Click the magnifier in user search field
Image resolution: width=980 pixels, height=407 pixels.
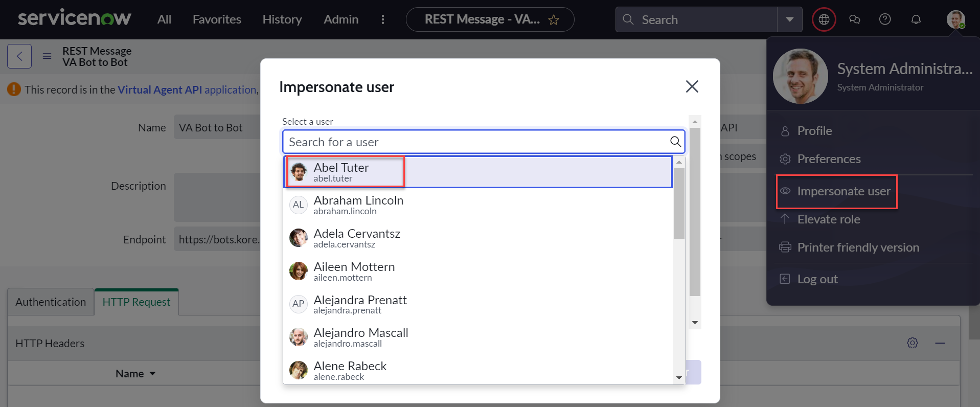point(675,142)
